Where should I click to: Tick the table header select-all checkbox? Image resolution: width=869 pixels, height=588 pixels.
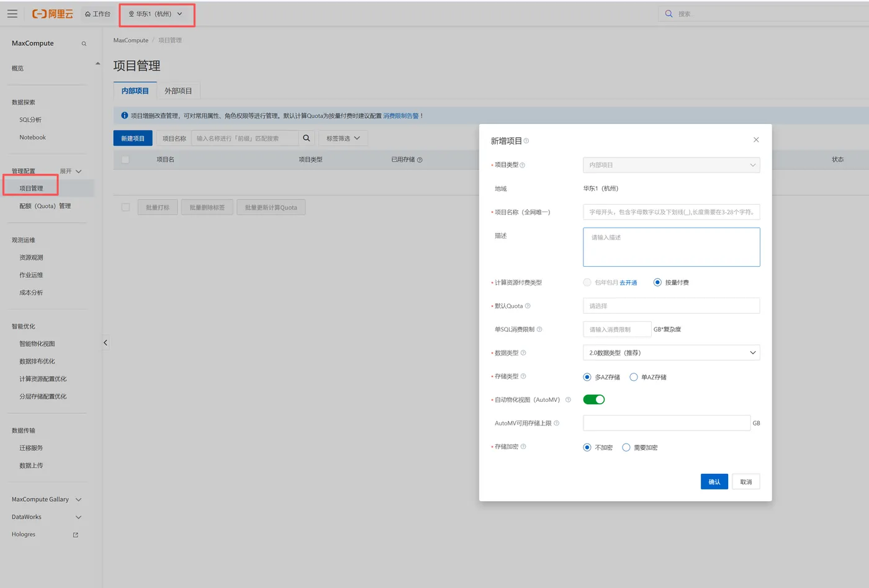coord(125,160)
